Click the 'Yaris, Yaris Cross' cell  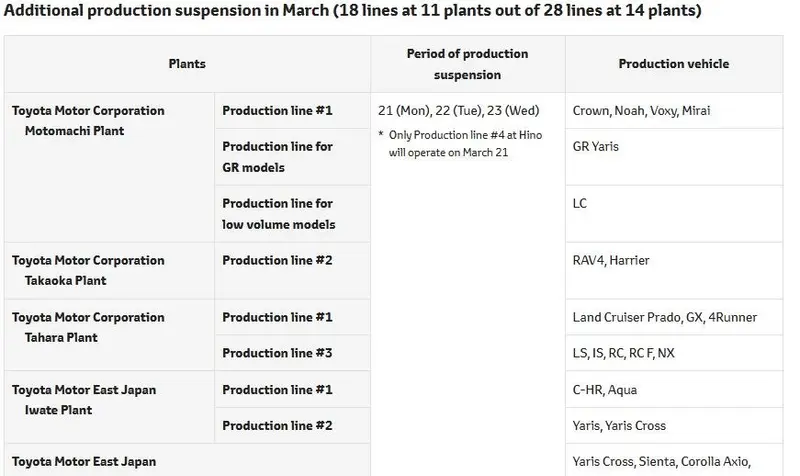coord(674,425)
